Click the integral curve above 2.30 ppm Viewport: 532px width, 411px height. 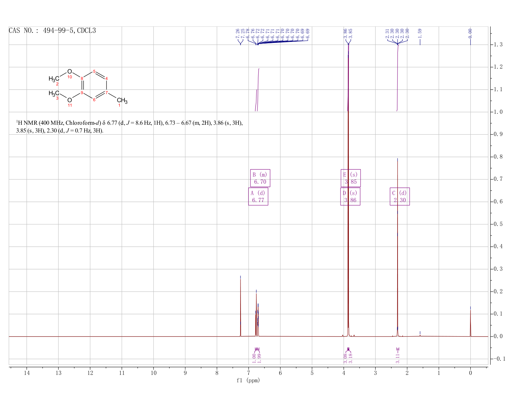398,77
